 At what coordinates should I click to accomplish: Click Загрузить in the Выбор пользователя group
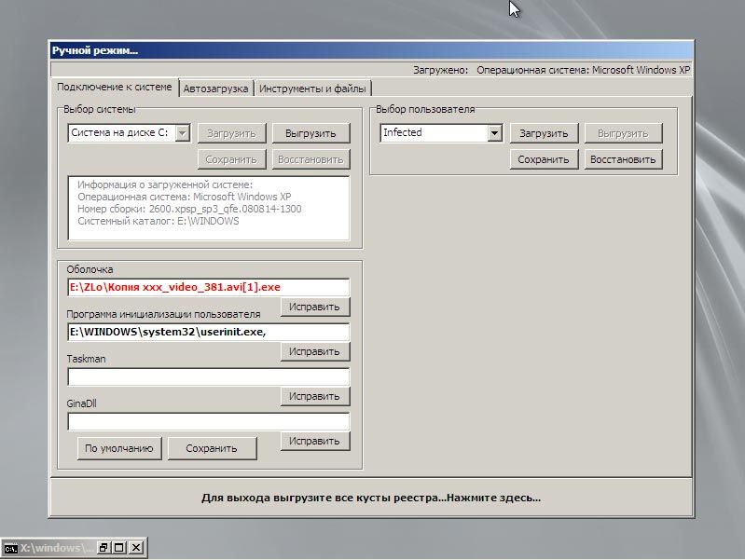click(x=544, y=133)
